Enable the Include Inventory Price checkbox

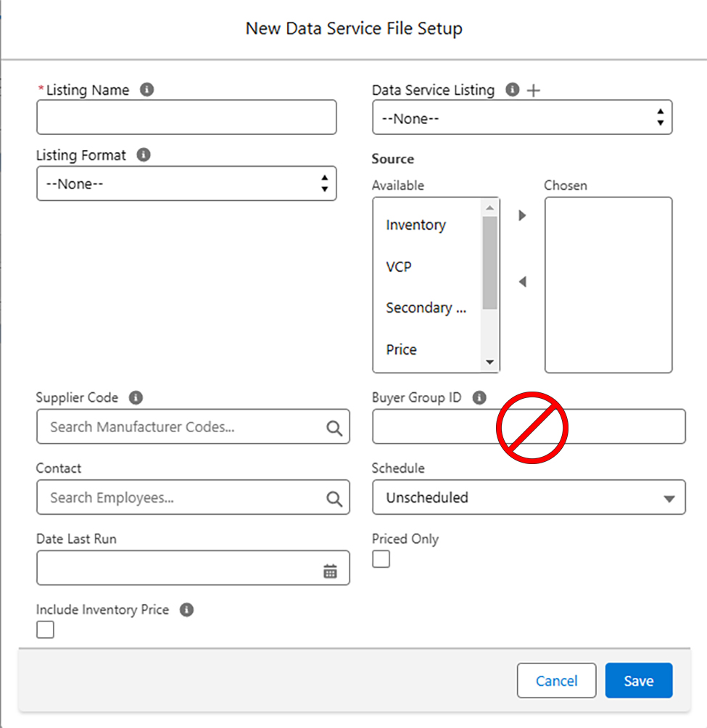(x=45, y=629)
